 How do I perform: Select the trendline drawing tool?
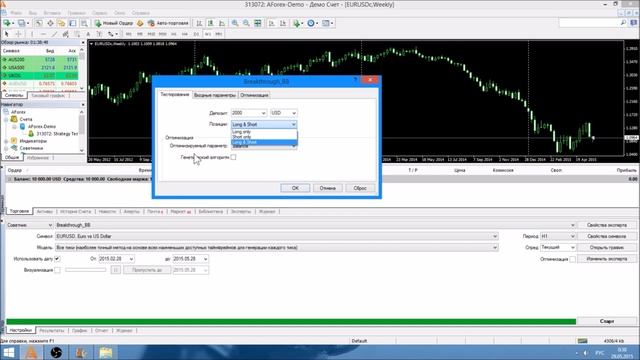(54, 34)
